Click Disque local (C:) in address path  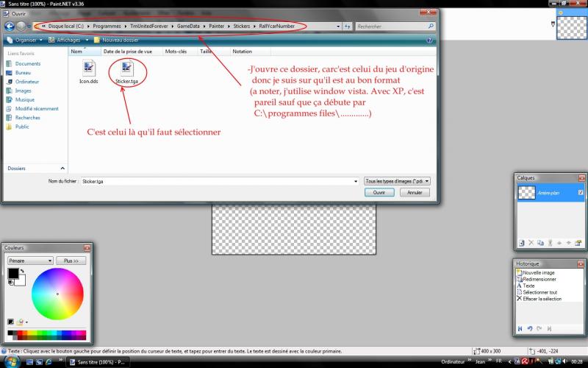(65, 26)
